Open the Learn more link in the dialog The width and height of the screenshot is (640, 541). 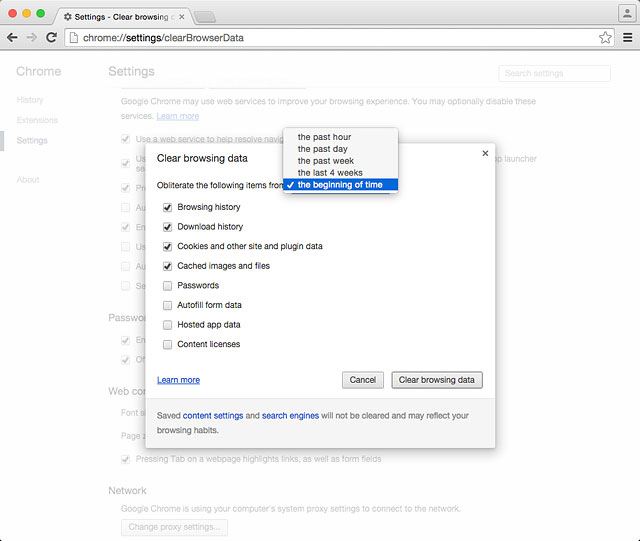(x=178, y=380)
